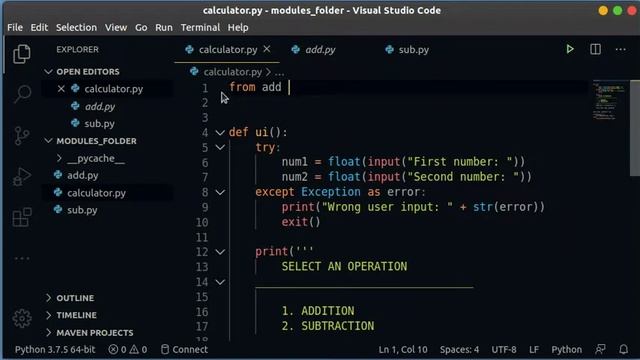The image size is (640, 360).
Task: Open the Explorer view in activity bar
Action: [x=22, y=54]
